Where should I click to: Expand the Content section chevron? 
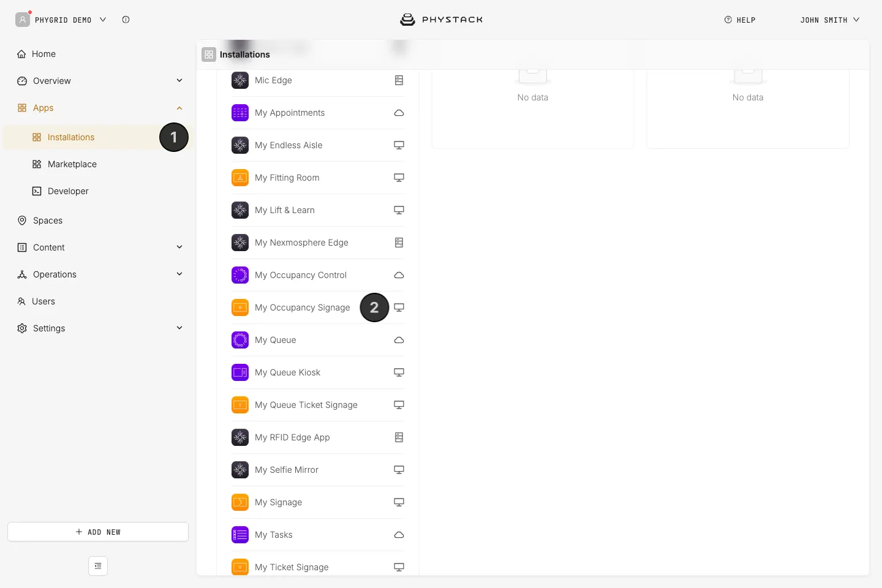point(179,247)
